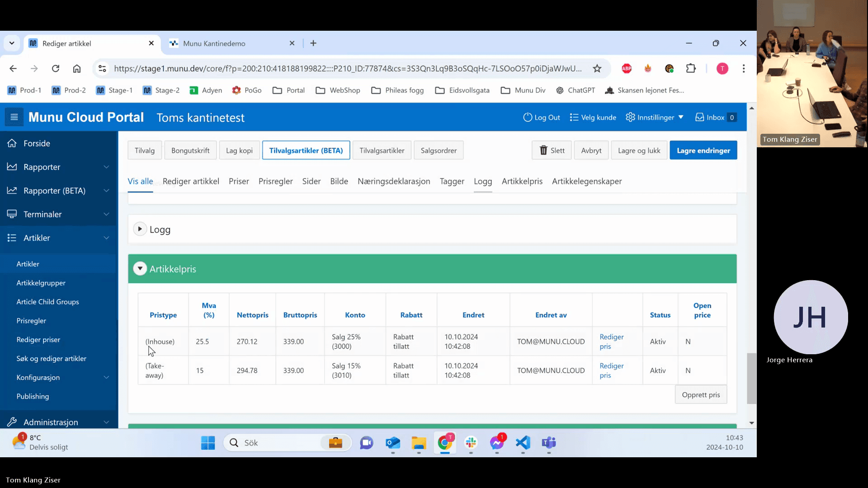
Task: Open the Innstillinger dropdown
Action: (x=654, y=117)
